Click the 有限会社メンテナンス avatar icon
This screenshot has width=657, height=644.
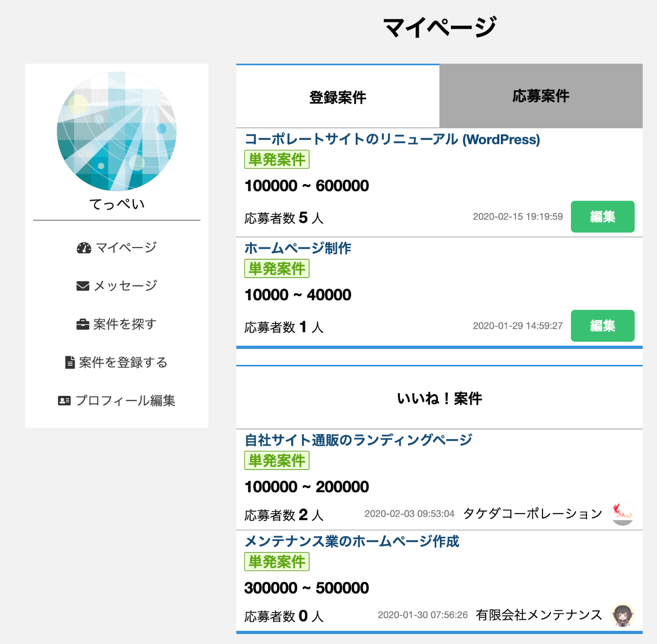(623, 615)
